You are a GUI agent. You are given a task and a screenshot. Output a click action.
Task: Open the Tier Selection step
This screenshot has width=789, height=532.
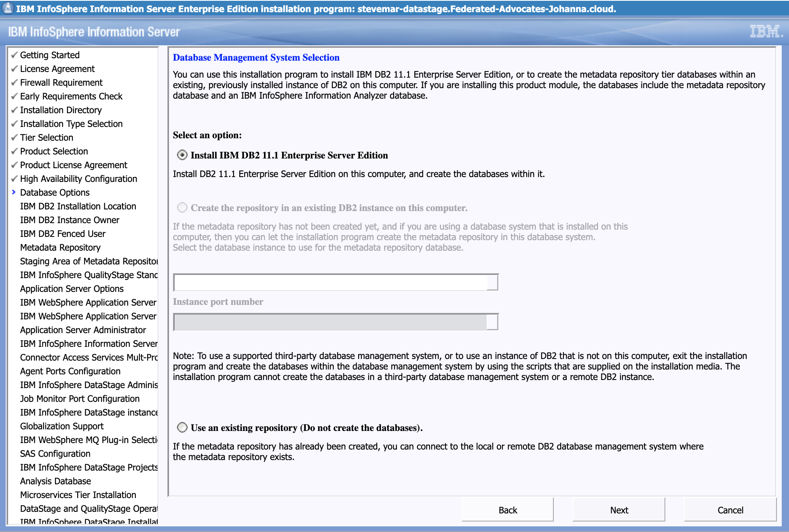pos(47,137)
